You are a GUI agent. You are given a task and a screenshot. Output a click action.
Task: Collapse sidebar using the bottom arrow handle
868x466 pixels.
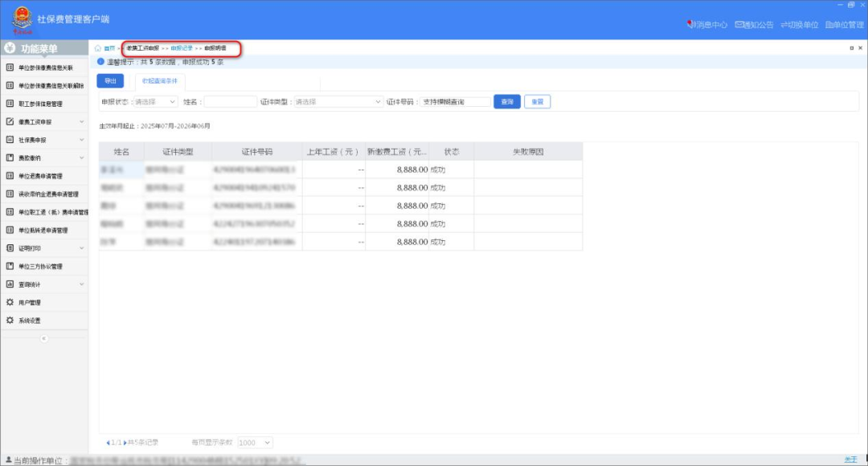[x=44, y=338]
